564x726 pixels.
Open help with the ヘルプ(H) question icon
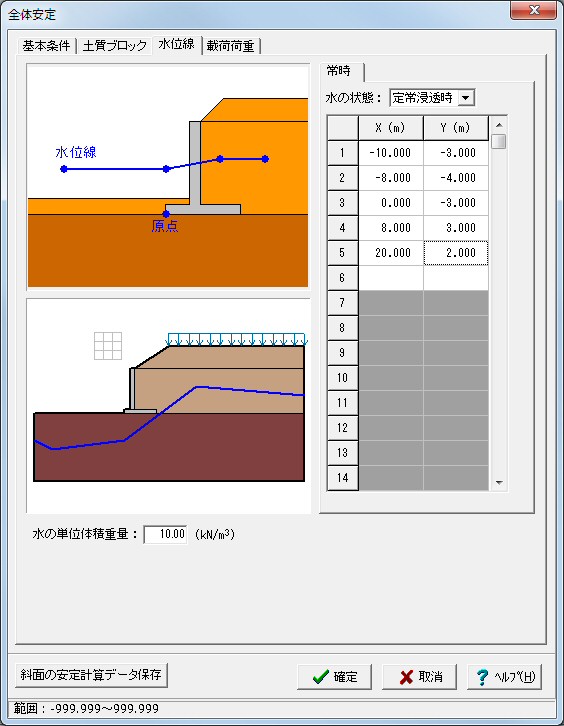tap(504, 677)
